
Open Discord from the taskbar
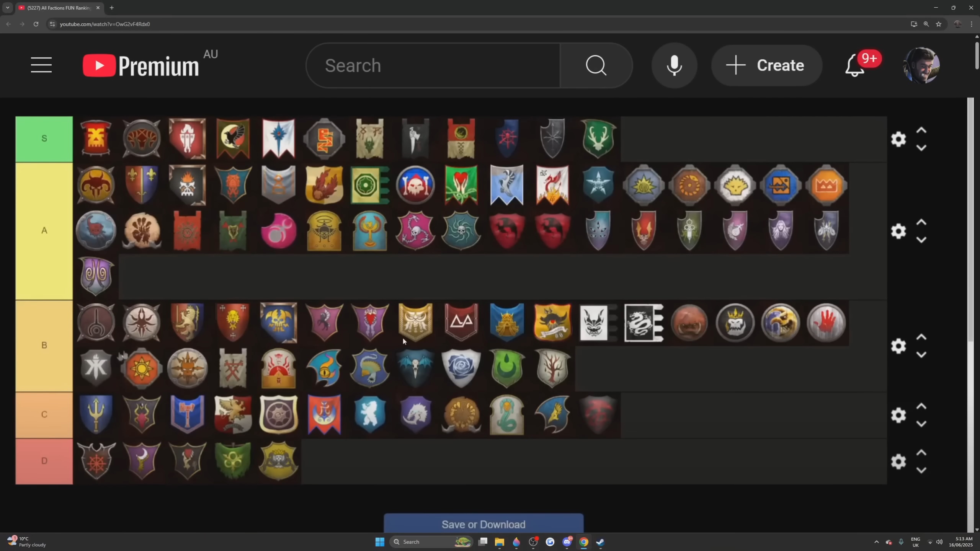[567, 542]
